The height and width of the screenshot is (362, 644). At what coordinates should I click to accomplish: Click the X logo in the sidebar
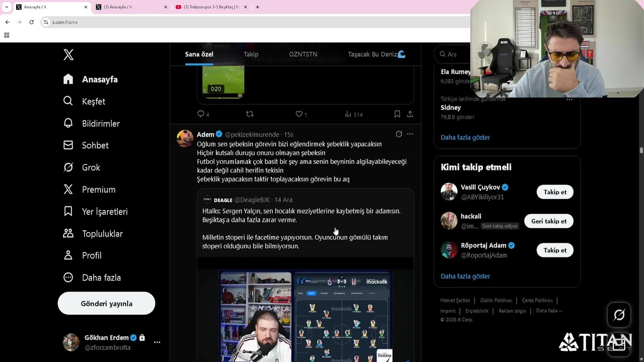(x=68, y=54)
